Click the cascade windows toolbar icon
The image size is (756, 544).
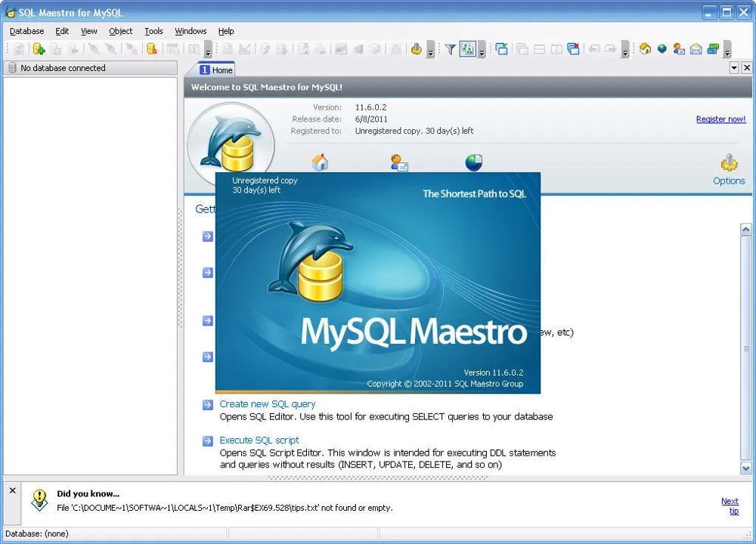(522, 48)
